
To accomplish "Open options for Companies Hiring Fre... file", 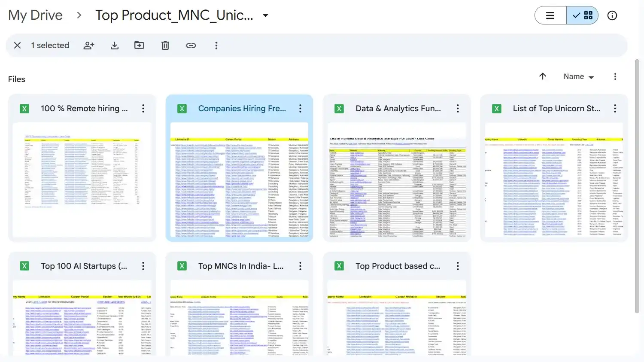I will pos(300,109).
